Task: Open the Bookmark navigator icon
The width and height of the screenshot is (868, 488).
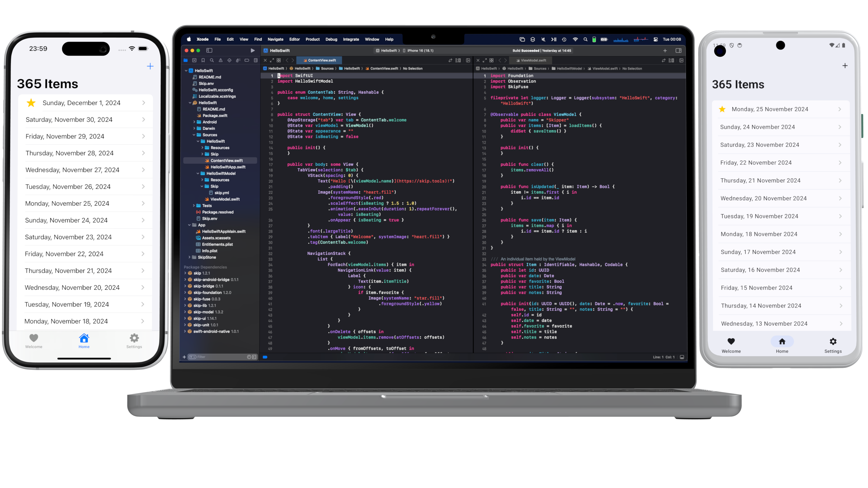Action: click(203, 60)
